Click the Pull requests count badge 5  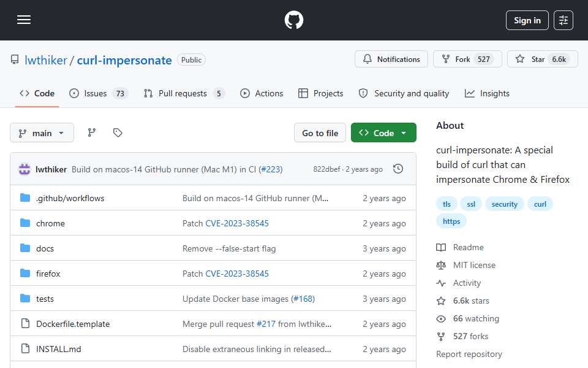[x=219, y=93]
